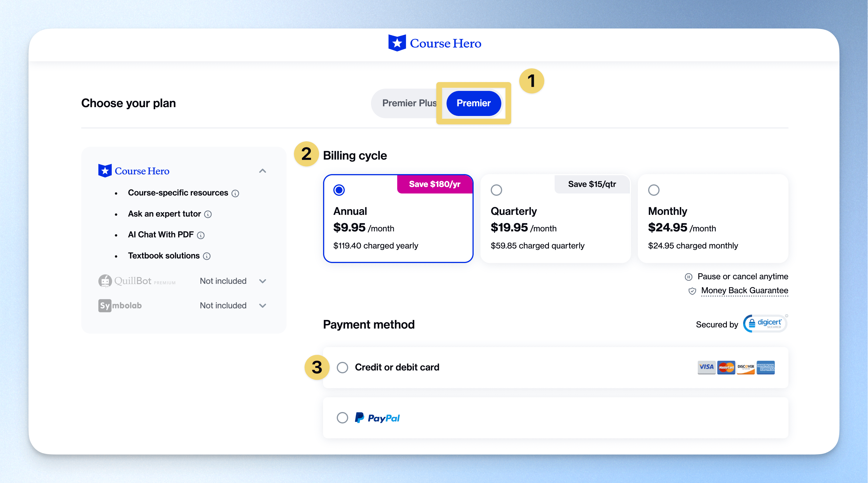868x483 pixels.
Task: Choose the PayPal payment radio button
Action: (x=342, y=418)
